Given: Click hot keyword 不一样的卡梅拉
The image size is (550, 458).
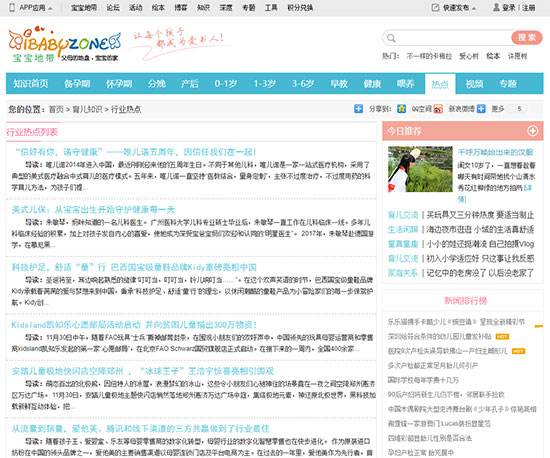Looking at the screenshot, I should [429, 56].
